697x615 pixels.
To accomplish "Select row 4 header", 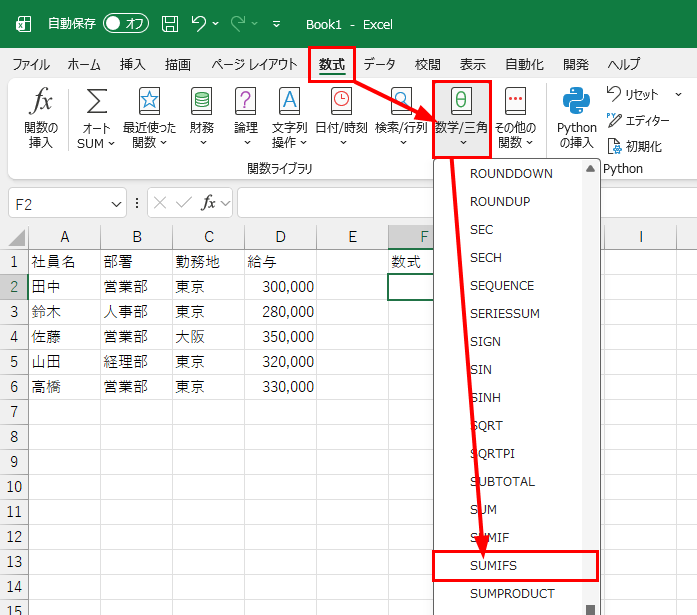I will click(x=14, y=337).
